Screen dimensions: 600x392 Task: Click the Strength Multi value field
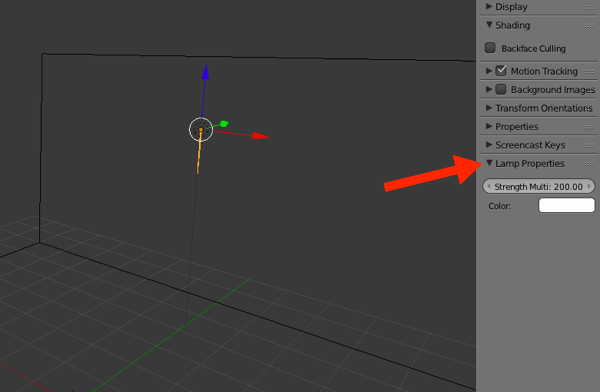click(x=539, y=186)
